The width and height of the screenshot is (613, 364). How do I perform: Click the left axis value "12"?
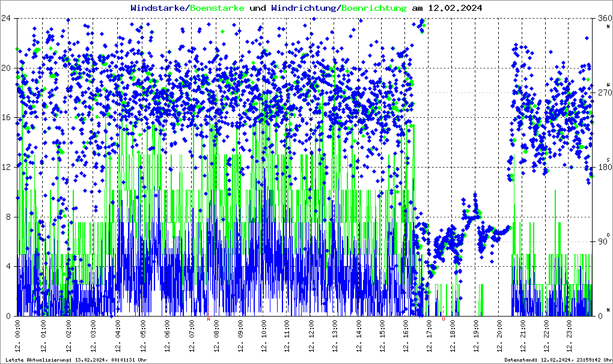click(5, 167)
